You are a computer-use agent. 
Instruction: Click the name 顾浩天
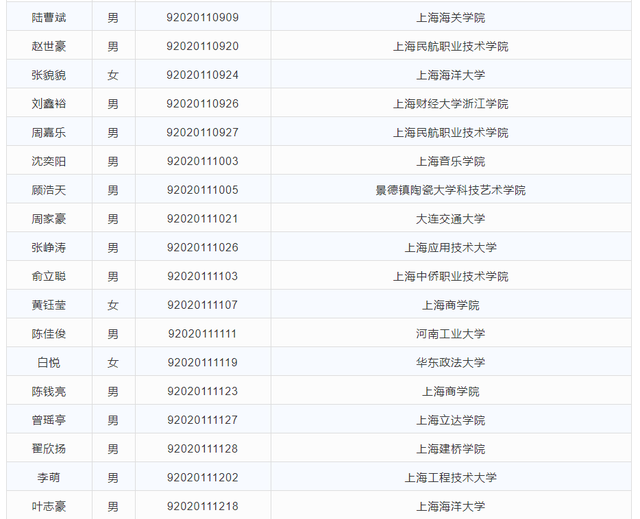pyautogui.click(x=49, y=190)
